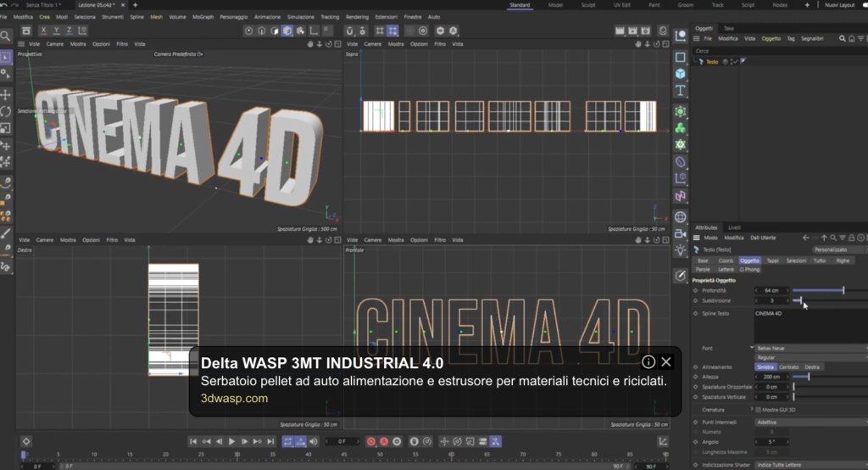Click the Cube primitive icon

coord(681,74)
